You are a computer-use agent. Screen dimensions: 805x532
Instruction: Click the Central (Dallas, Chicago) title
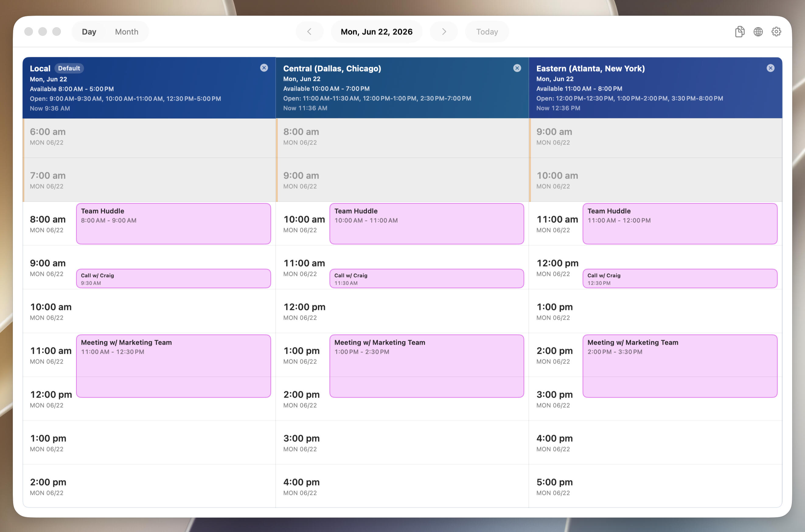click(332, 68)
